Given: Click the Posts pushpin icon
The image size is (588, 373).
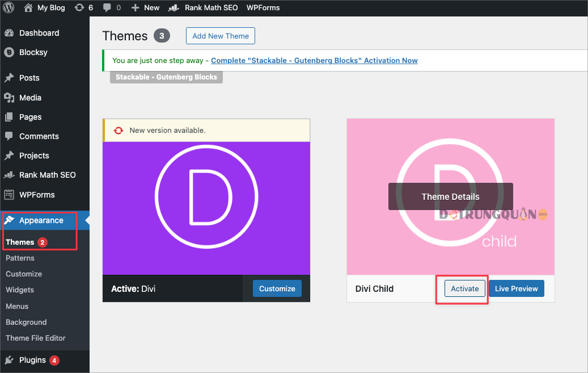Looking at the screenshot, I should pos(9,78).
